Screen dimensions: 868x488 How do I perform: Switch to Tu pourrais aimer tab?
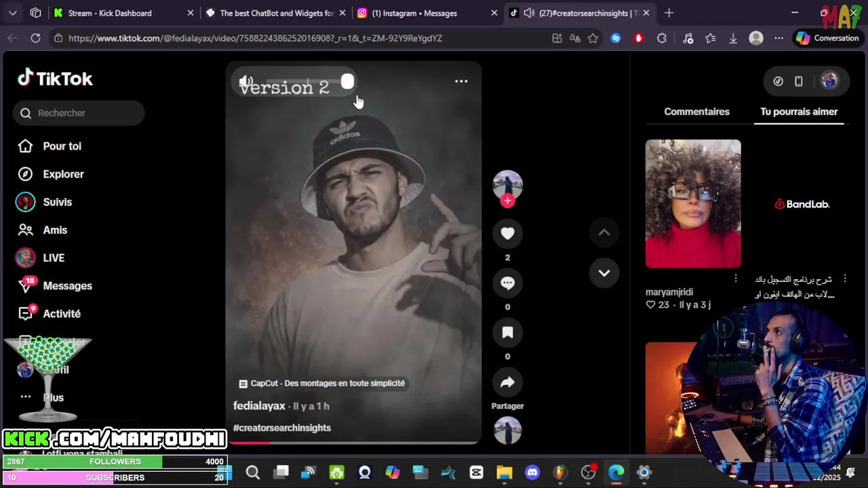pos(799,112)
